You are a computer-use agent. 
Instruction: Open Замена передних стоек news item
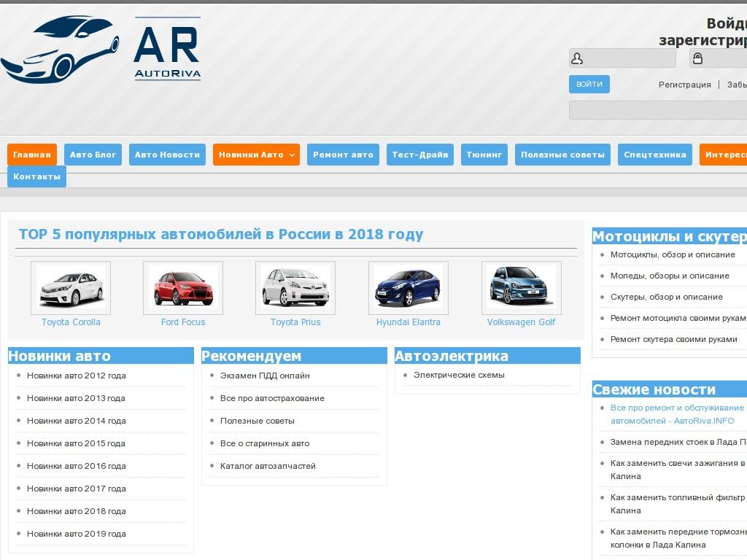point(678,443)
